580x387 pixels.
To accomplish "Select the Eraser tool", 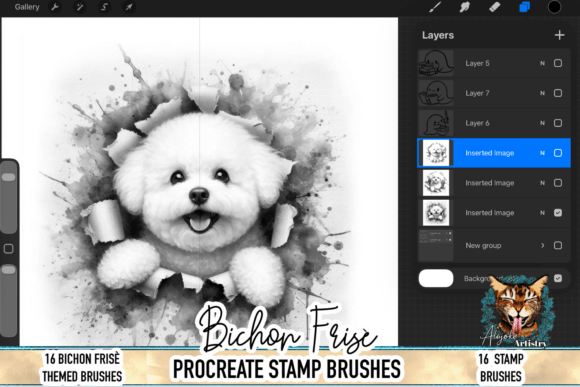I will click(x=495, y=7).
